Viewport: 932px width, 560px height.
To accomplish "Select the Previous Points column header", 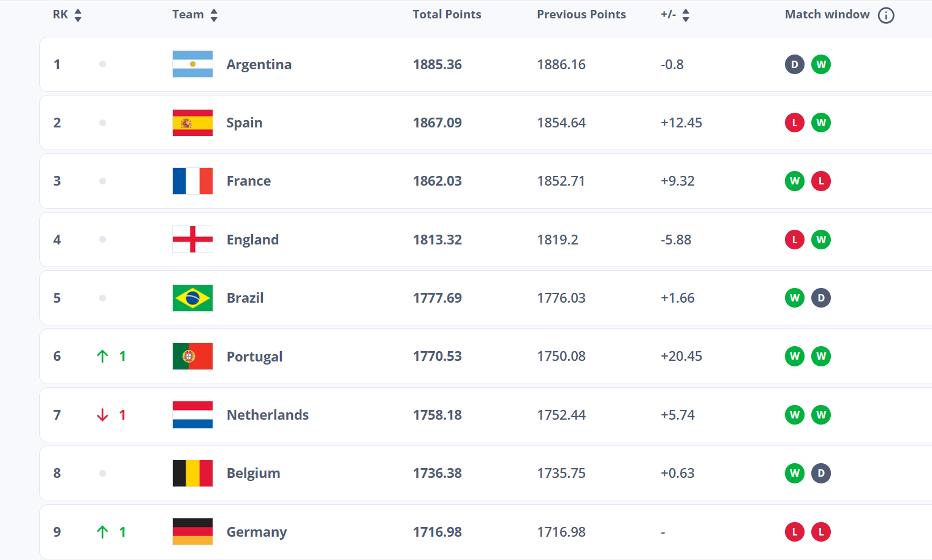I will 581,14.
